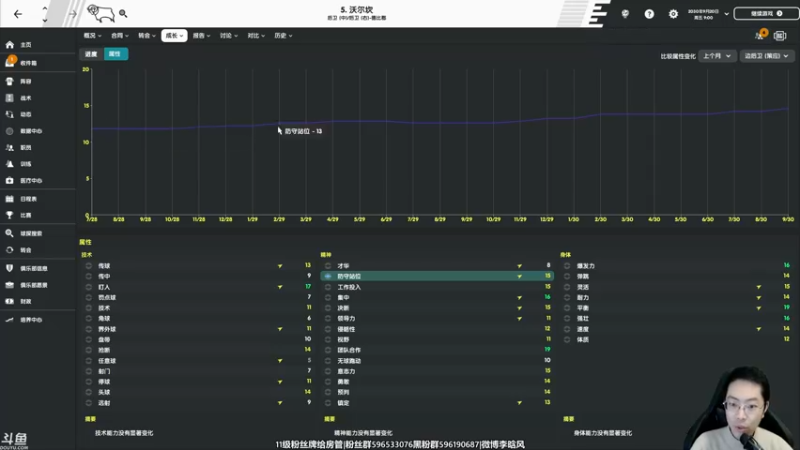This screenshot has width=800, height=450.
Task: Open the 边后卫 role dropdown
Action: click(x=766, y=56)
